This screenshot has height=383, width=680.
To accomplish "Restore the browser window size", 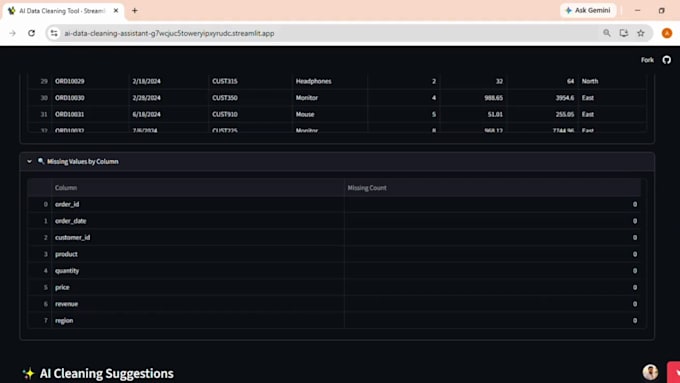I will point(661,10).
